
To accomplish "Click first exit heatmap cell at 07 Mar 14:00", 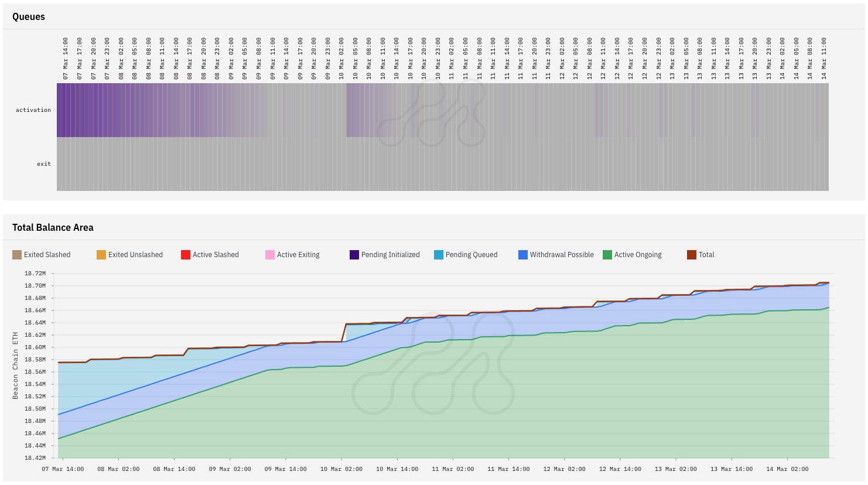I will 59,164.
